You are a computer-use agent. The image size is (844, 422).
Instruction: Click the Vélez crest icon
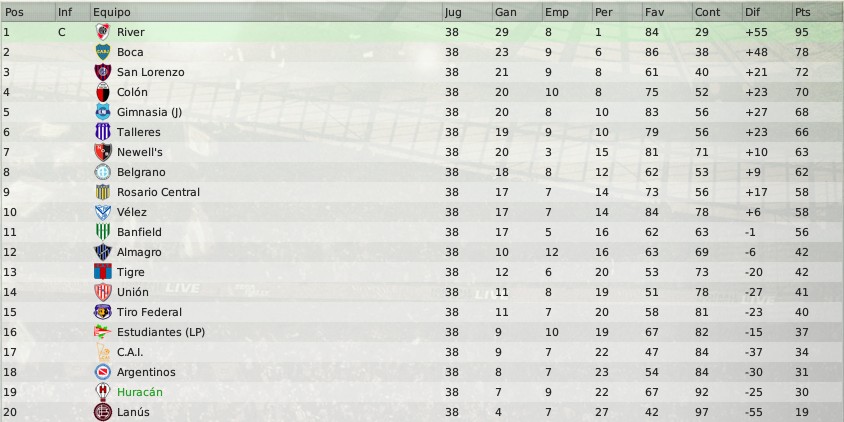102,212
